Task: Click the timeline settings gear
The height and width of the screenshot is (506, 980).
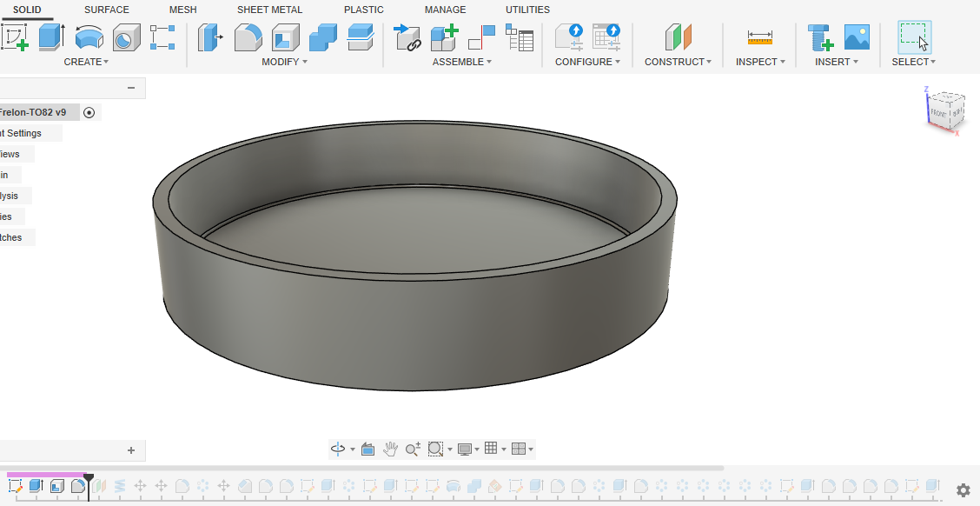Action: pyautogui.click(x=963, y=490)
